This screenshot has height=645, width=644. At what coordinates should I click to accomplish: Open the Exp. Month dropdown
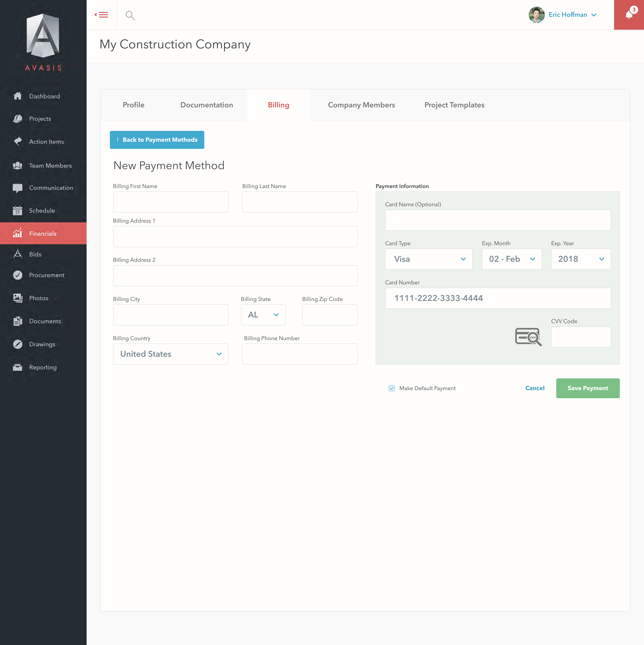tap(512, 259)
